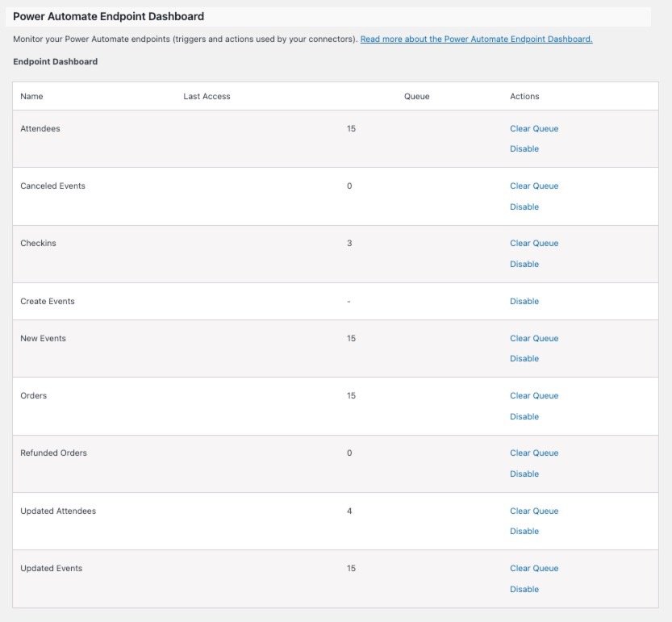Disable the Create Events endpoint

click(x=524, y=301)
